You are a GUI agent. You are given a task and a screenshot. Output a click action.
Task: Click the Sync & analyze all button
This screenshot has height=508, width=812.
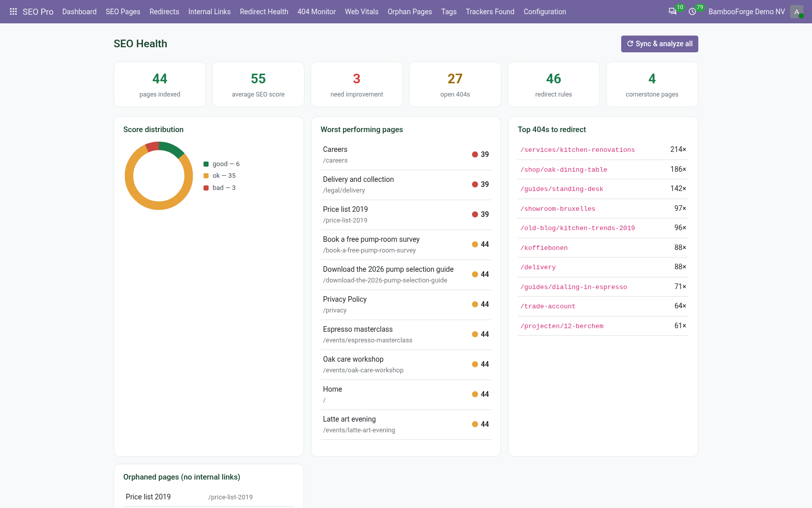(660, 44)
